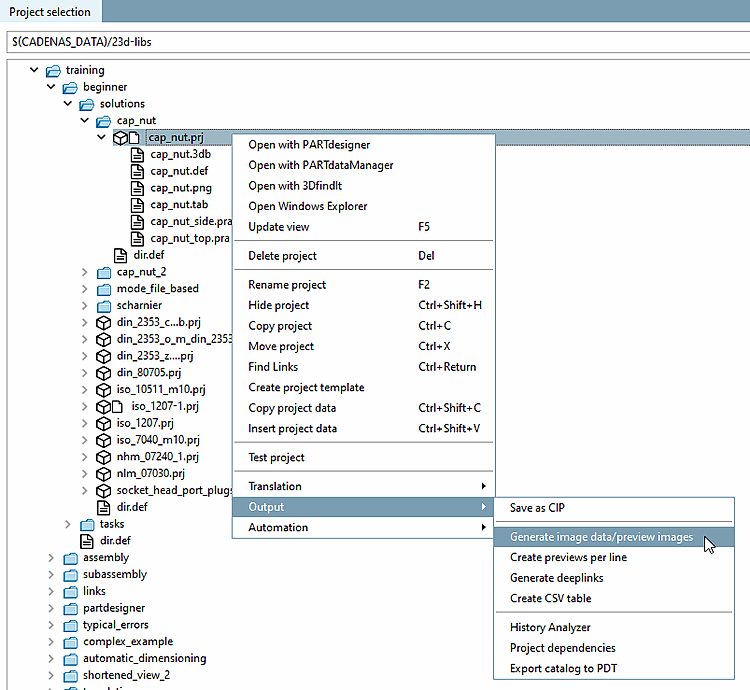Click the partdesigner folder icon
The height and width of the screenshot is (690, 750).
pos(70,608)
